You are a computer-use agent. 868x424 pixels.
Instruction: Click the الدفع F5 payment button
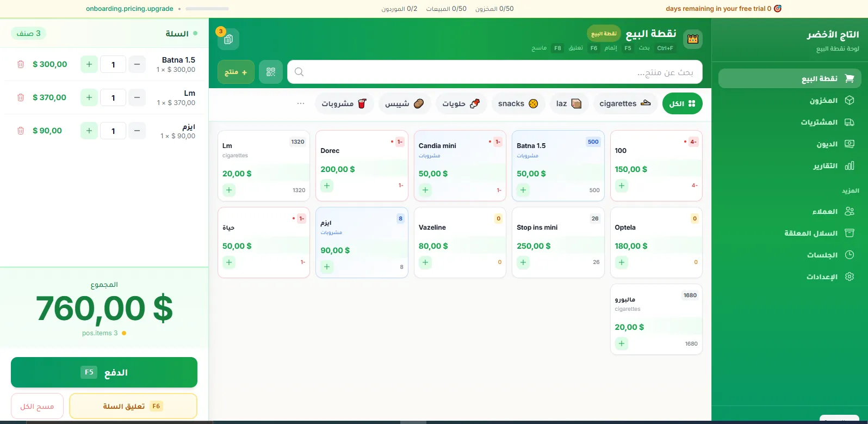pyautogui.click(x=104, y=372)
